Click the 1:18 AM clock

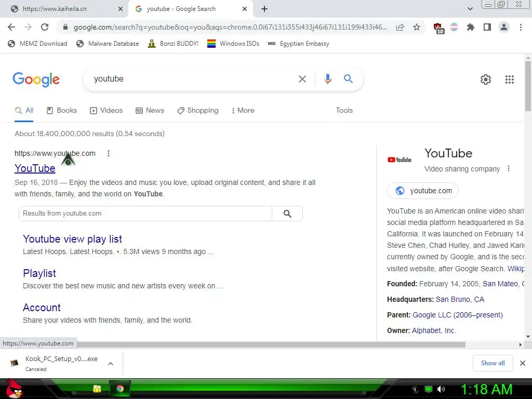[486, 389]
